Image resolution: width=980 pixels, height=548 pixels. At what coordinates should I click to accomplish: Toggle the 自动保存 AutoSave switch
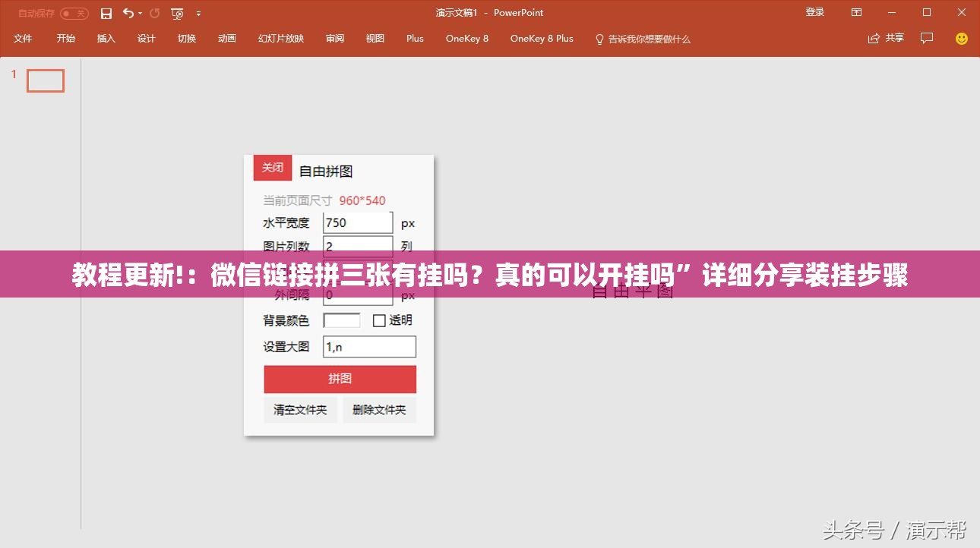click(74, 13)
